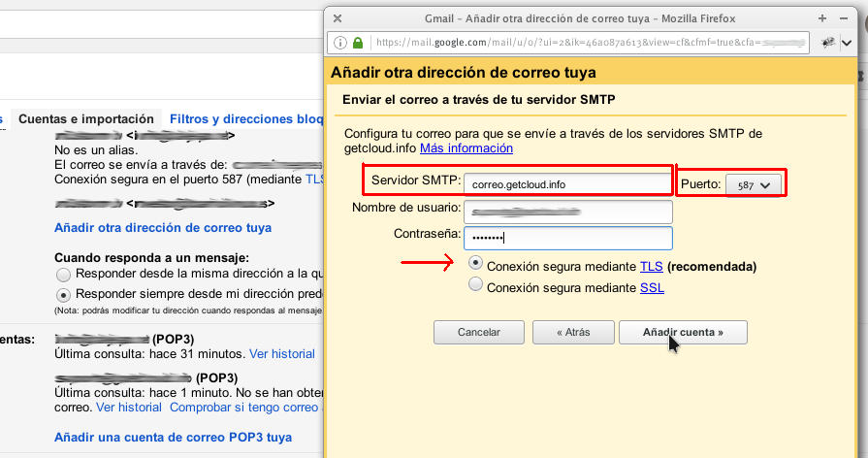Click the Nombre de usuario input field

(568, 212)
